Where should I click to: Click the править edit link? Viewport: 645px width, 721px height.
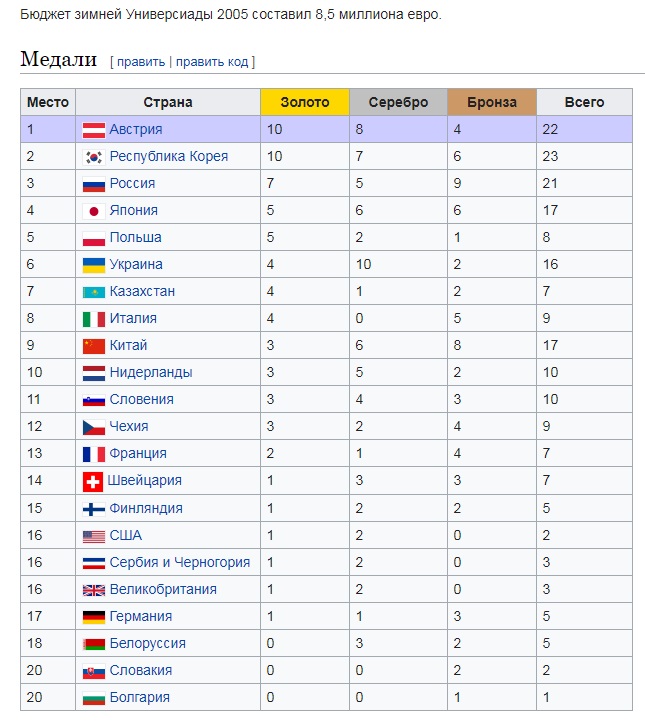(141, 62)
